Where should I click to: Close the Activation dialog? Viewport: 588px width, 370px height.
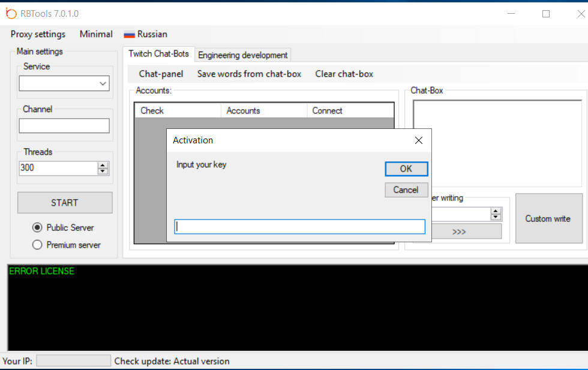tap(419, 140)
